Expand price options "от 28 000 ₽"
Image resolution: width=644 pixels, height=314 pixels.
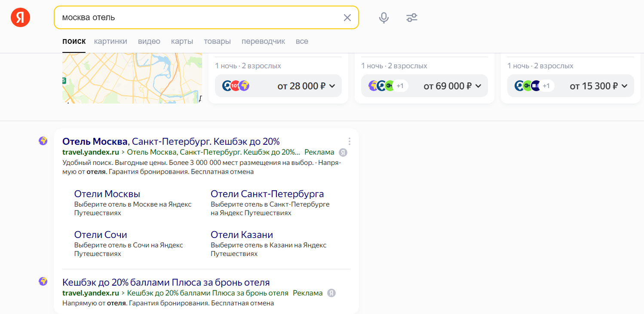tap(279, 86)
